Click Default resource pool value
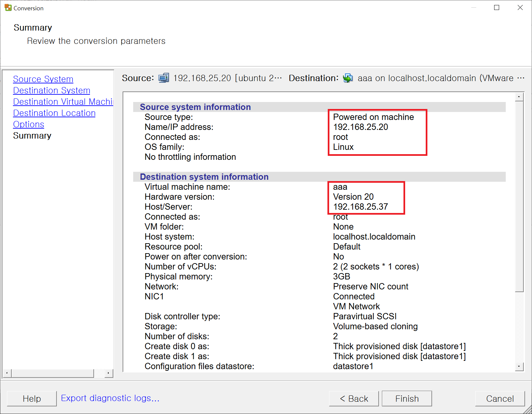 point(347,247)
